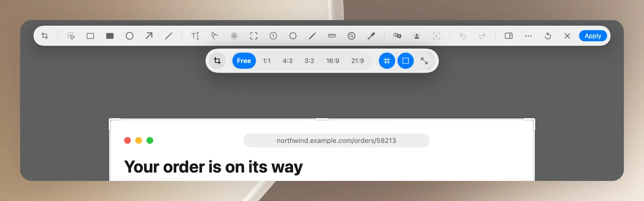The image size is (644, 201).
Task: Toggle the dashed selection frame option
Action: click(406, 61)
